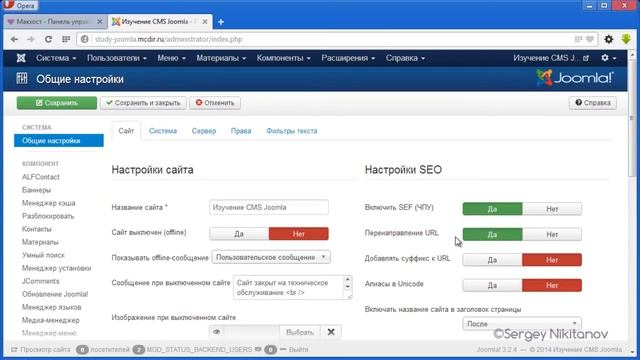
Task: Click the Opera menu button
Action: 20,5
